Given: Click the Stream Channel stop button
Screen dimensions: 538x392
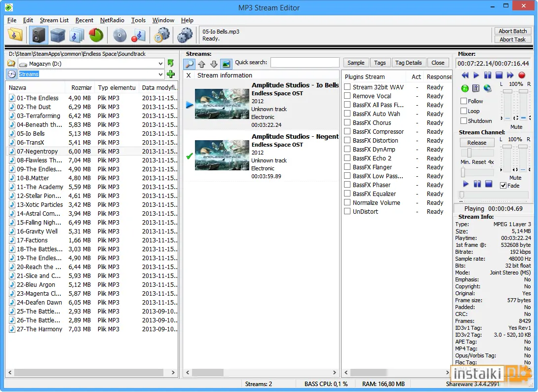Looking at the screenshot, I should (x=489, y=184).
